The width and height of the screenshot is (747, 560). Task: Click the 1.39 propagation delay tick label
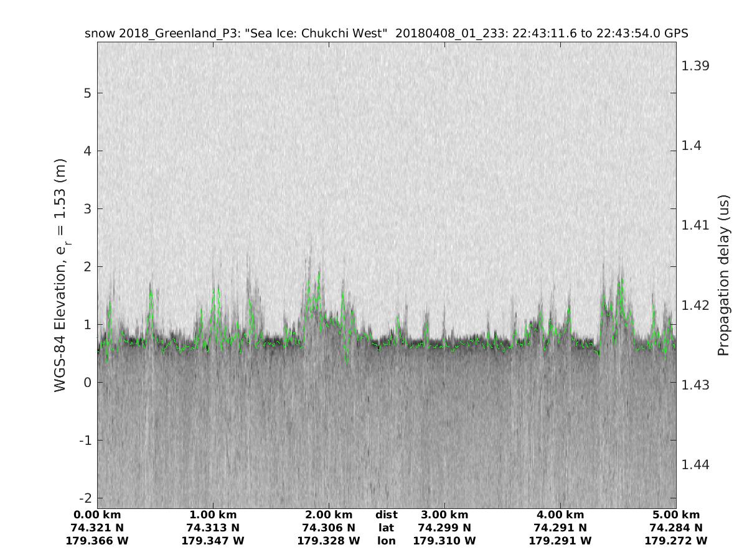tap(696, 65)
